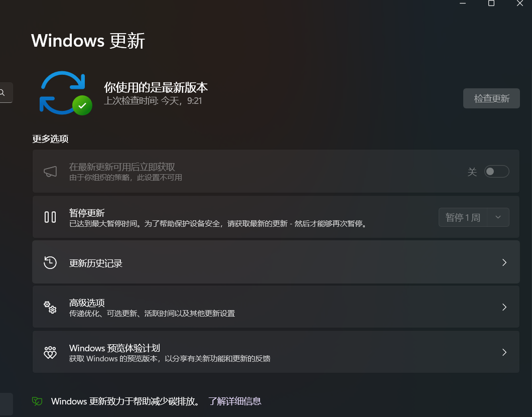Click the pause icon beside 暂停更新

[x=50, y=217]
